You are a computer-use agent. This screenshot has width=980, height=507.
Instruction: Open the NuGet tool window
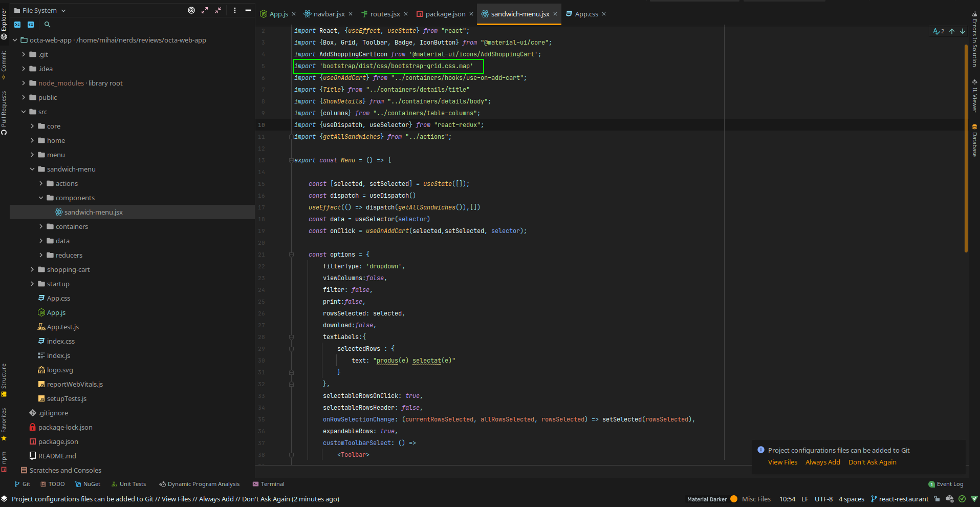(88, 484)
